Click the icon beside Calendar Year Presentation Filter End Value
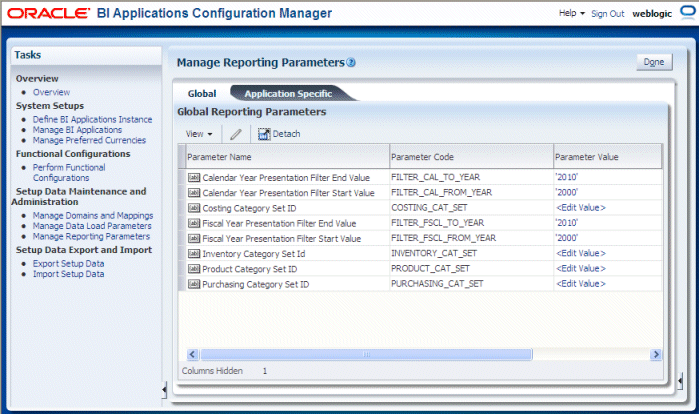 pos(194,177)
